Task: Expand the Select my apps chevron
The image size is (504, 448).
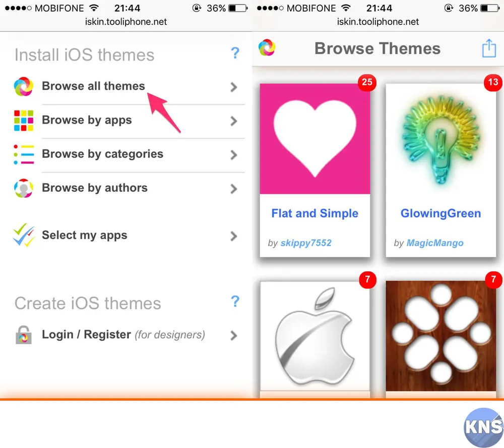Action: point(234,236)
